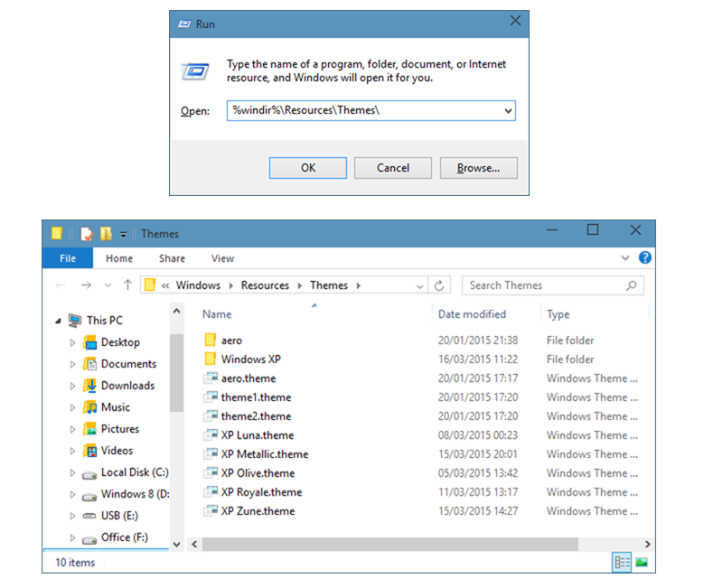Viewport: 704px width, 588px height.
Task: Select XP Metallic.theme file icon
Action: click(x=211, y=453)
